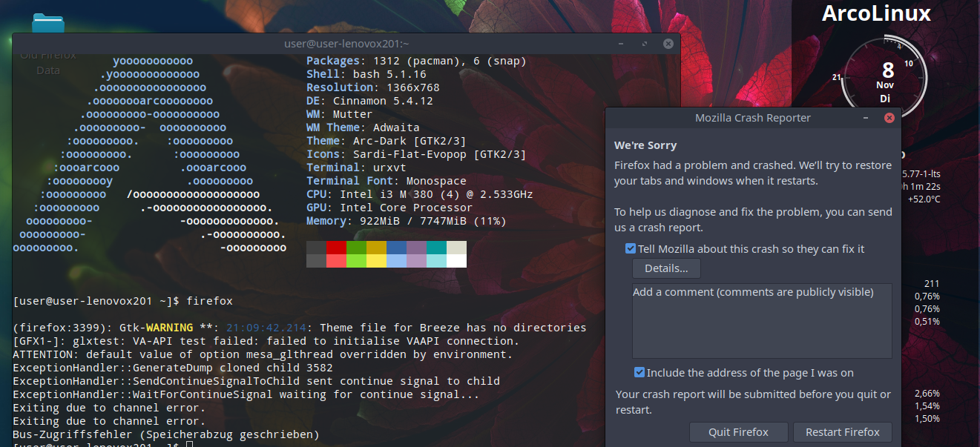The image size is (980, 447).
Task: Click the DE: Cinnamon 5.4.12 line
Action: pos(369,101)
